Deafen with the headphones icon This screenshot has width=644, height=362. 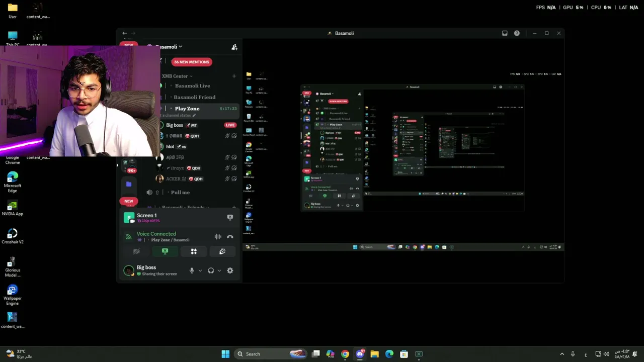pyautogui.click(x=211, y=270)
